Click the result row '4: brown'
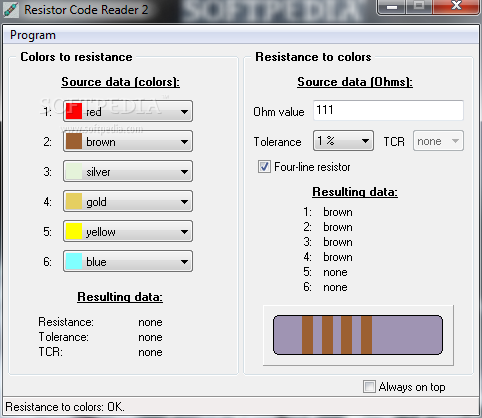 tap(328, 257)
